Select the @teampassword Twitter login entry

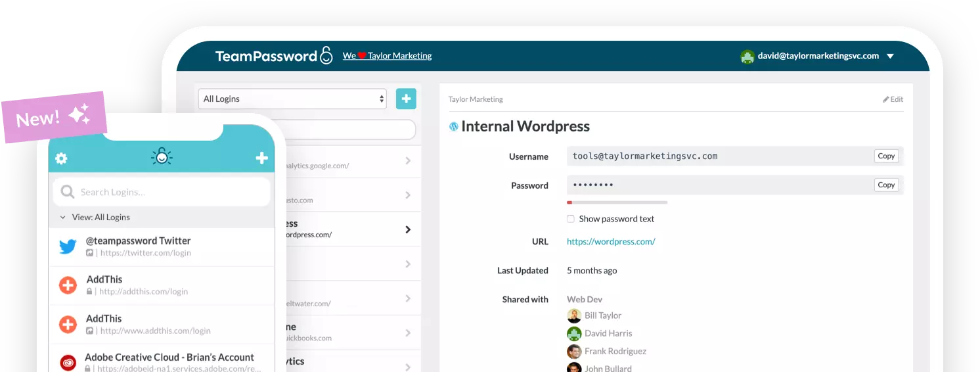coord(161,246)
